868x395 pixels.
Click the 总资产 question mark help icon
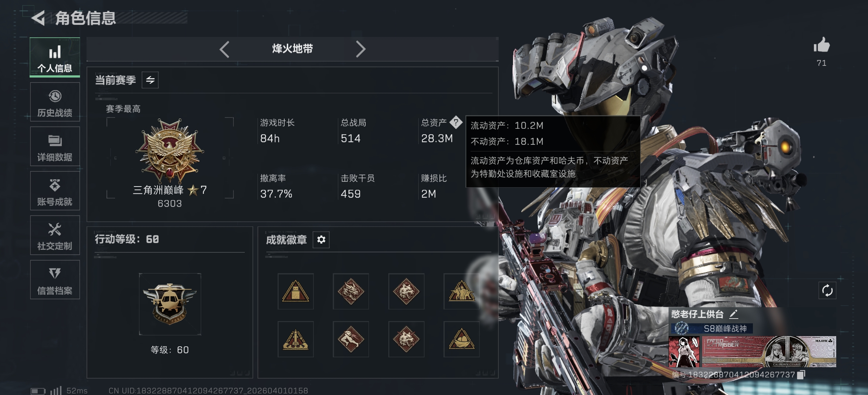click(456, 122)
